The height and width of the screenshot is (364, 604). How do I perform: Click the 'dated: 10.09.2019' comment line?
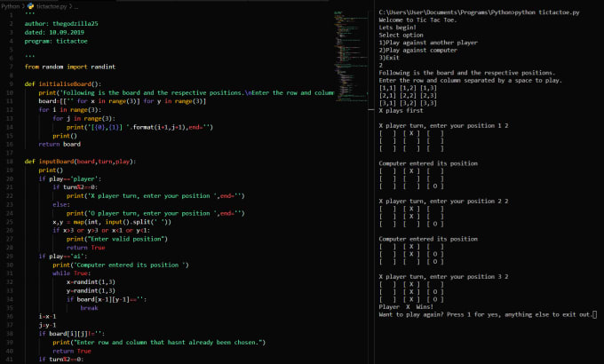click(54, 32)
